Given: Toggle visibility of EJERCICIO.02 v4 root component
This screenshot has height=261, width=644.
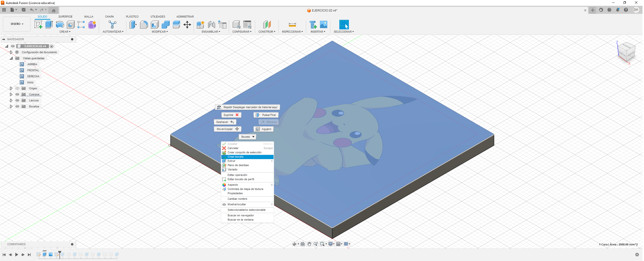Looking at the screenshot, I should [13, 46].
